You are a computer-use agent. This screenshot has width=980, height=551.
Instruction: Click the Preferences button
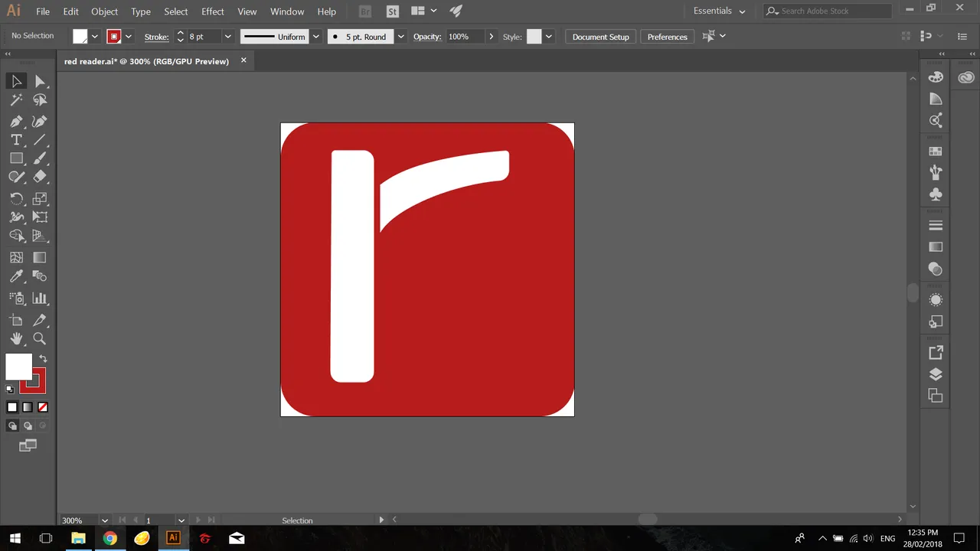click(668, 37)
